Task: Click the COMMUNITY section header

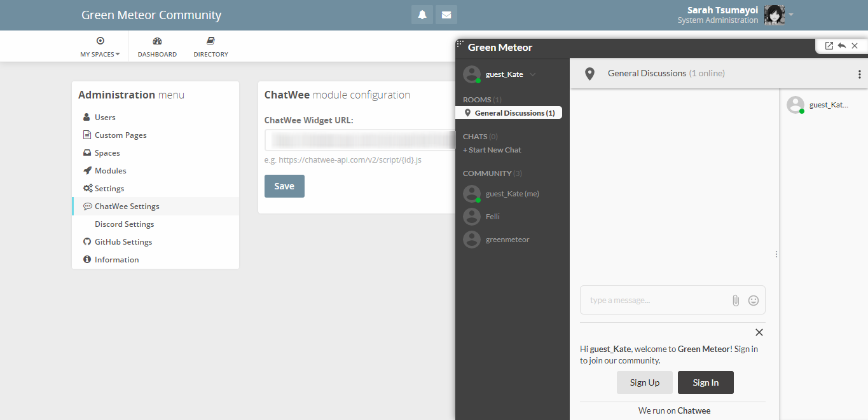Action: click(492, 173)
